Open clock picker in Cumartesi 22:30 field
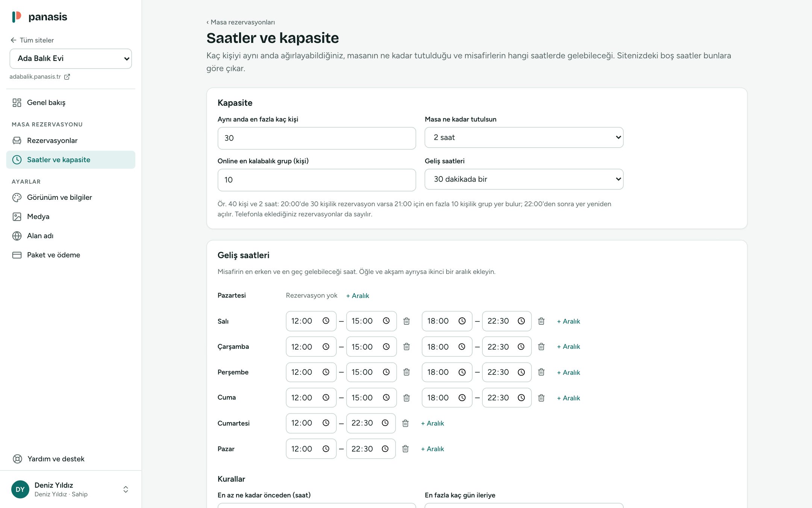This screenshot has width=812, height=508. coord(385,423)
